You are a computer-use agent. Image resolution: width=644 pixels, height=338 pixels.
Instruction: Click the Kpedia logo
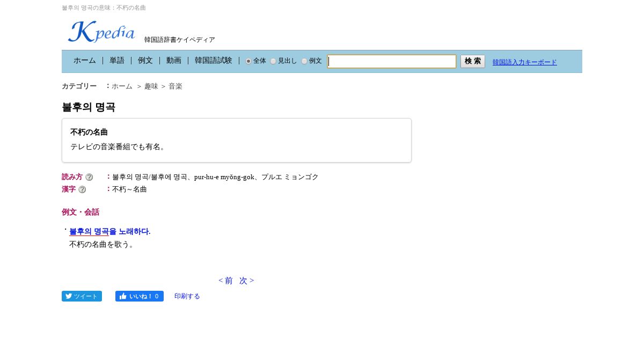coord(101,32)
